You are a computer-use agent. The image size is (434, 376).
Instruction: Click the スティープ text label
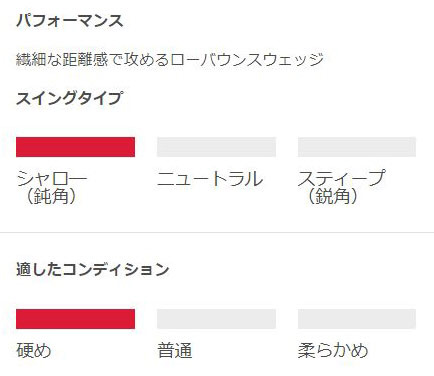[x=341, y=178]
